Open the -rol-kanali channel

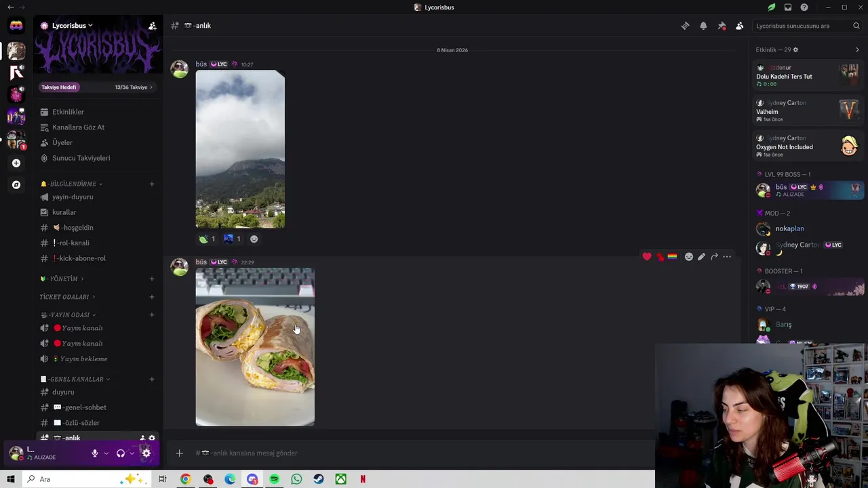(x=98, y=243)
